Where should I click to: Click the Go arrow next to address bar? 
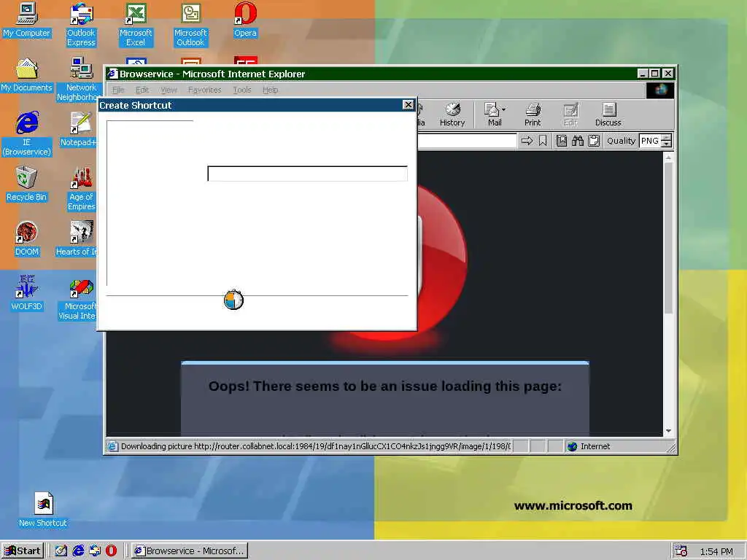pos(527,141)
